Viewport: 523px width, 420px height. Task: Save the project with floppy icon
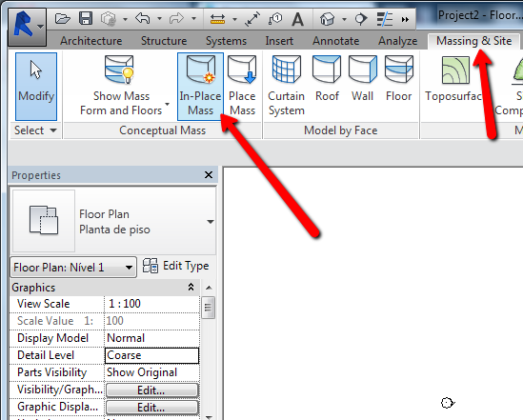[86, 18]
